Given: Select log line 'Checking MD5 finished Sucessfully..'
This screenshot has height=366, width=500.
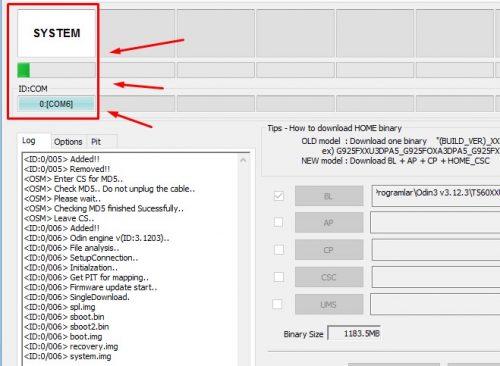Looking at the screenshot, I should pos(104,209).
